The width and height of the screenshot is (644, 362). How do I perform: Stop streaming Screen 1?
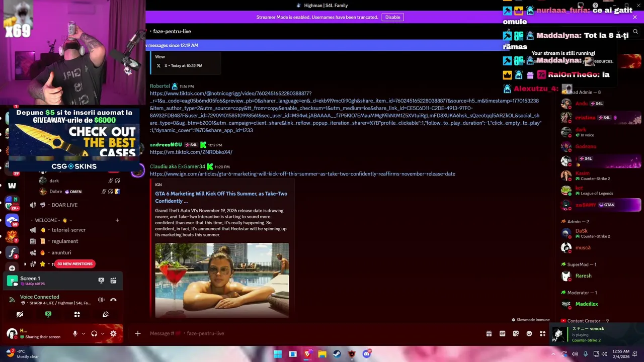(x=101, y=281)
